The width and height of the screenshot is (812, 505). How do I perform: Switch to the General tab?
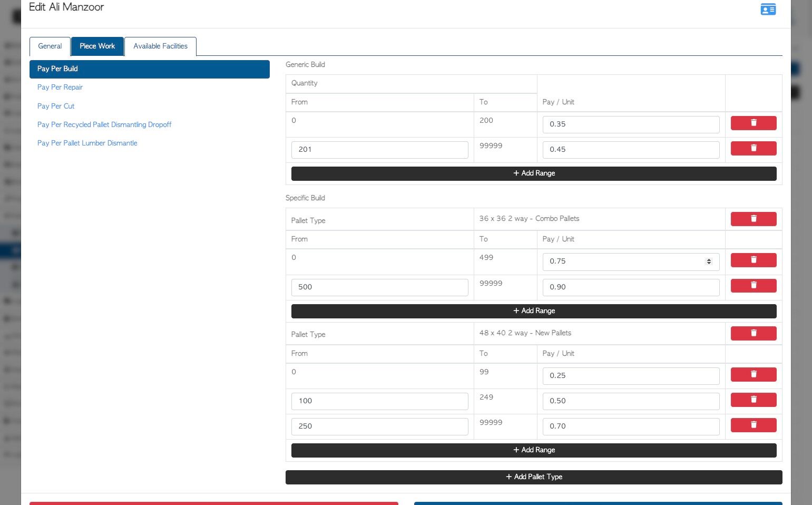pyautogui.click(x=50, y=46)
